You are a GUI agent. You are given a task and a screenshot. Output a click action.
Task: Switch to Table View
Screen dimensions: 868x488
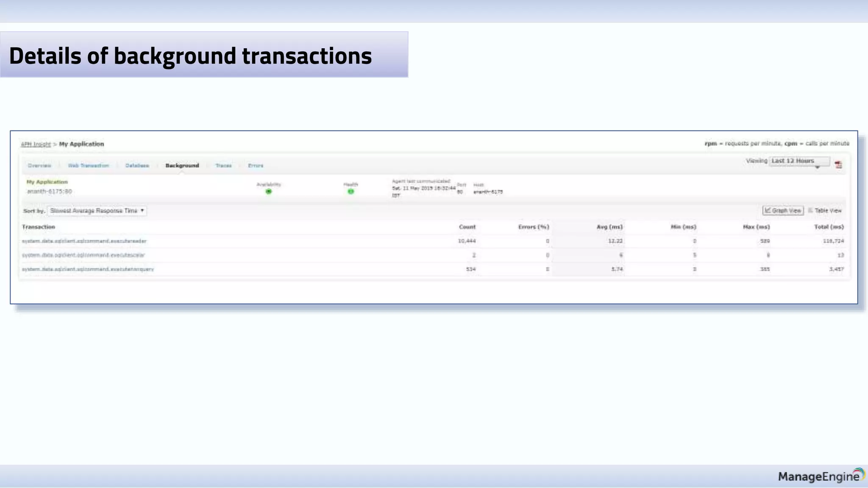pos(825,211)
